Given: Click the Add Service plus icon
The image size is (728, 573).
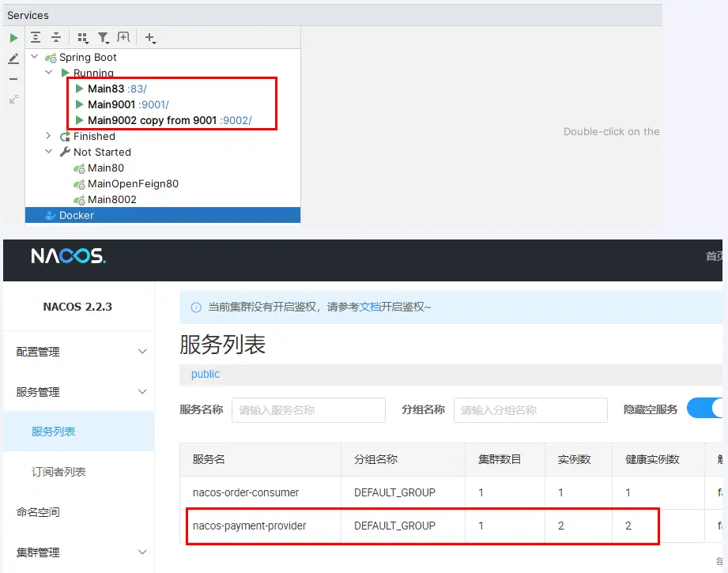Looking at the screenshot, I should click(150, 38).
